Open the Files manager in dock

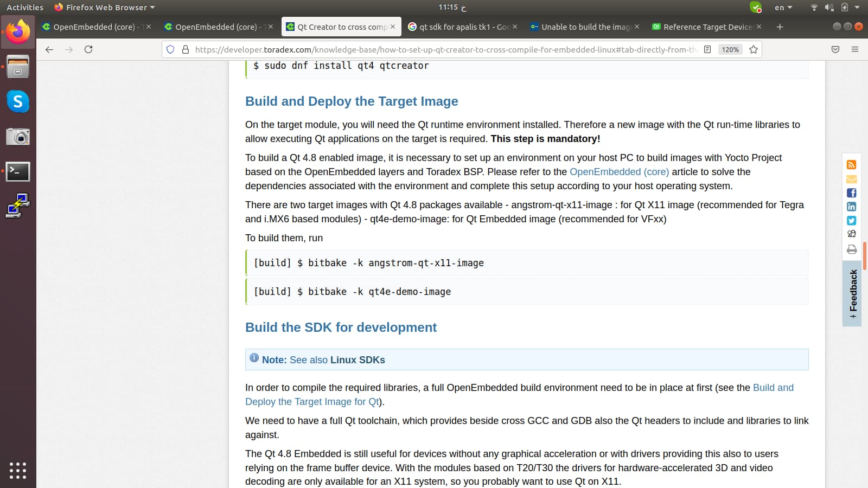(x=18, y=67)
